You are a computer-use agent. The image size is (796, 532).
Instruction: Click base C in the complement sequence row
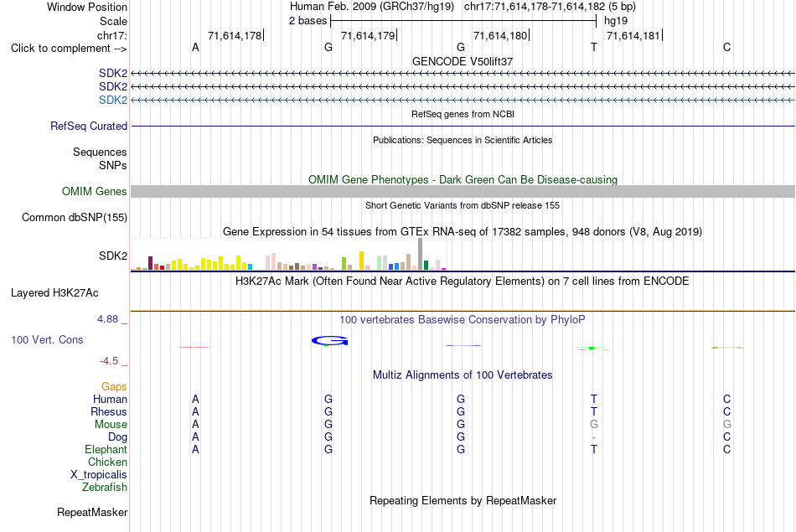[727, 47]
